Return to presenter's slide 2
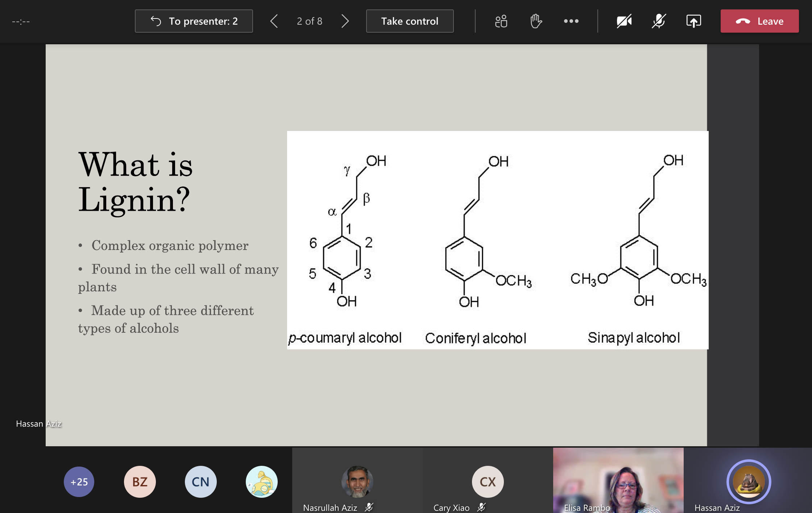The image size is (812, 513). coord(194,21)
